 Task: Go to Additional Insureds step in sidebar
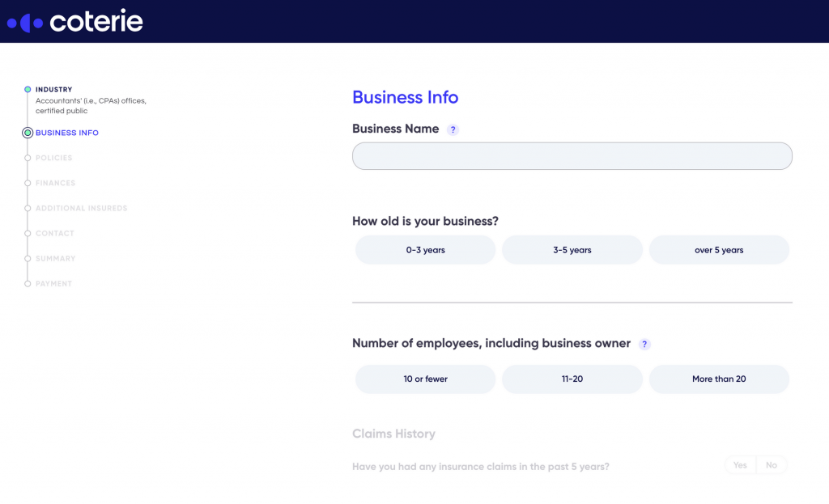[x=82, y=208]
